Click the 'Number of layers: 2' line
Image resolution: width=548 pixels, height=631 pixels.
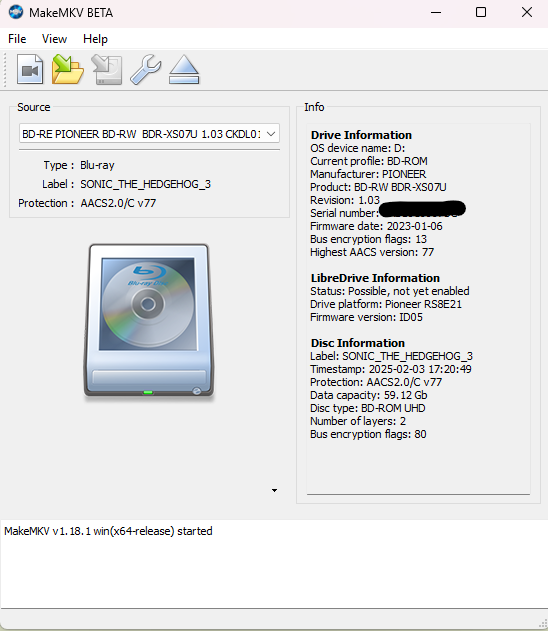point(358,421)
